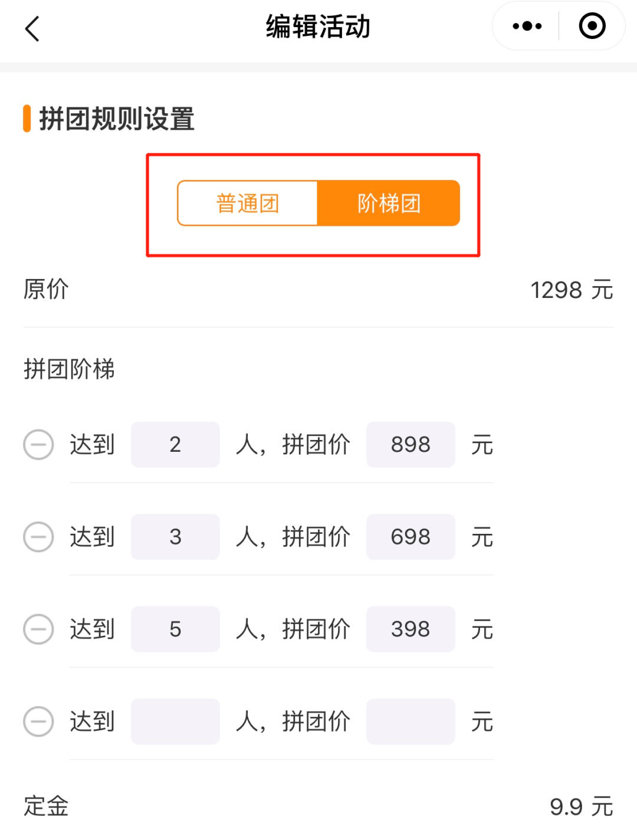Tap the 拼团规则设置 section heading
This screenshot has height=840, width=637.
(x=117, y=119)
